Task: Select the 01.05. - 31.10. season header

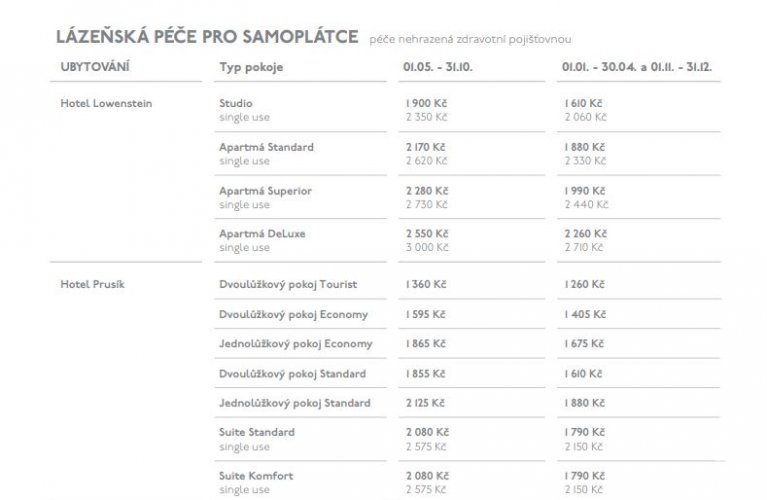Action: [438, 67]
